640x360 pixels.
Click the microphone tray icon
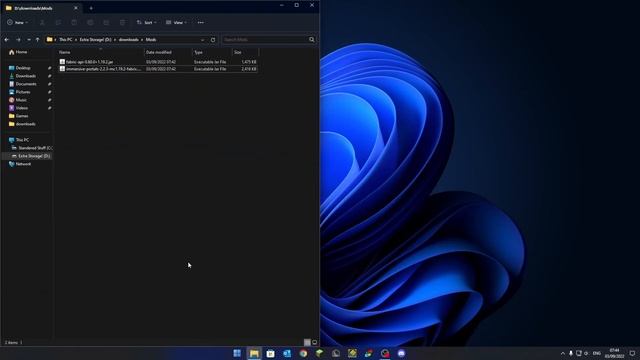[571, 353]
